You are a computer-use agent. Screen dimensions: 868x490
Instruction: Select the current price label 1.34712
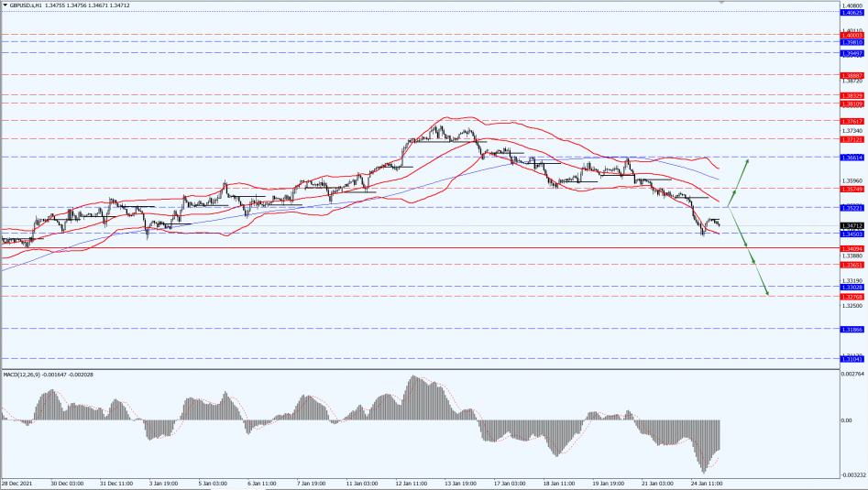pyautogui.click(x=852, y=225)
